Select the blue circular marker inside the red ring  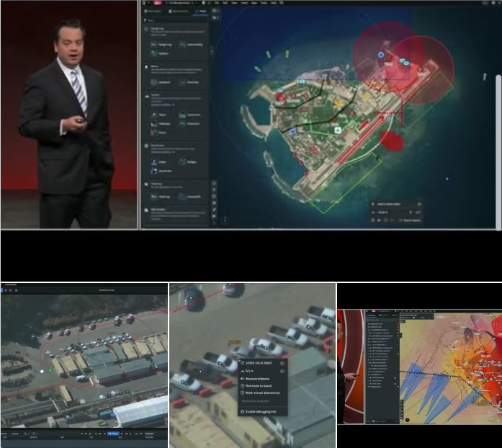tap(381, 55)
